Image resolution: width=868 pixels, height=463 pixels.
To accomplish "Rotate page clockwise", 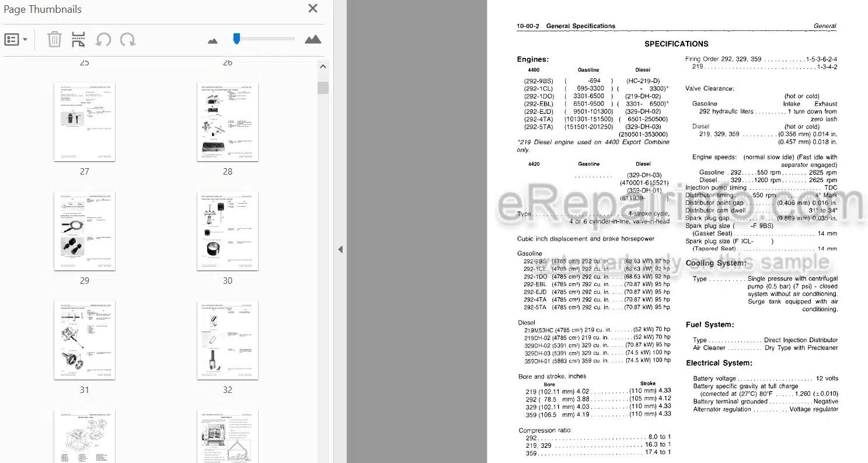I will point(128,40).
